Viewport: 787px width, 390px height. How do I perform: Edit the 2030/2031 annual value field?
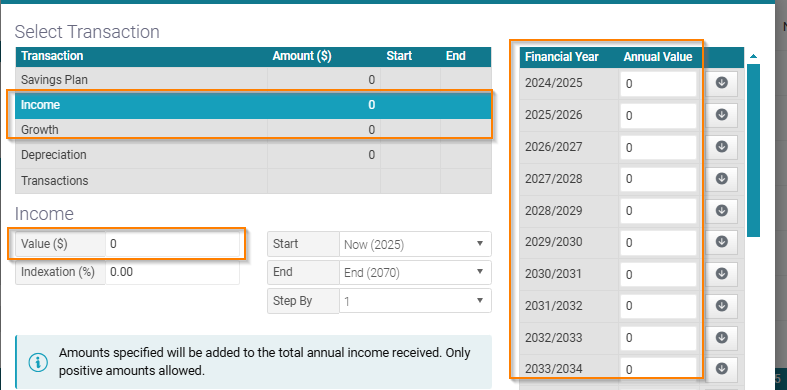pyautogui.click(x=658, y=274)
